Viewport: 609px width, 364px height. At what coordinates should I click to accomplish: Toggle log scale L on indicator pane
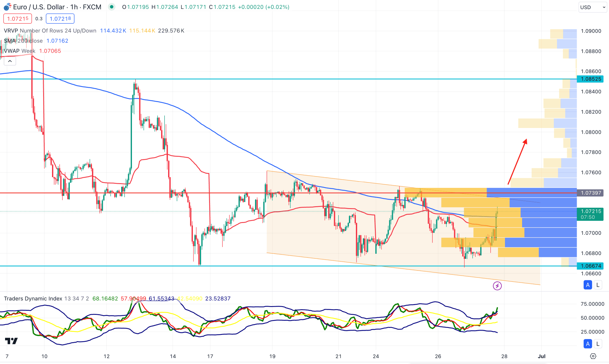pos(598,344)
